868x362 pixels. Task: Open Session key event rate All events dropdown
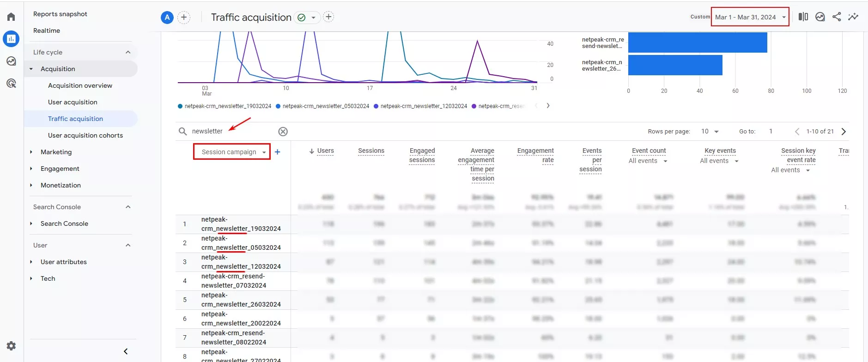791,170
